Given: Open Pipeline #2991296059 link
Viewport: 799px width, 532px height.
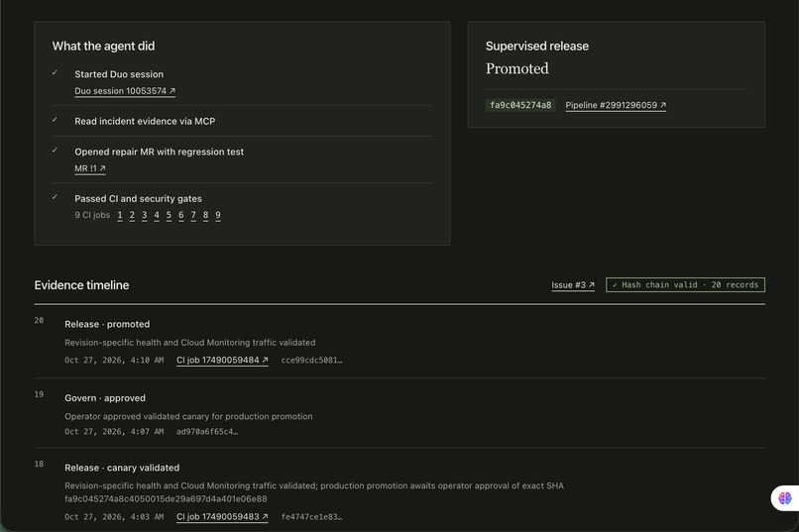Looking at the screenshot, I should point(616,105).
